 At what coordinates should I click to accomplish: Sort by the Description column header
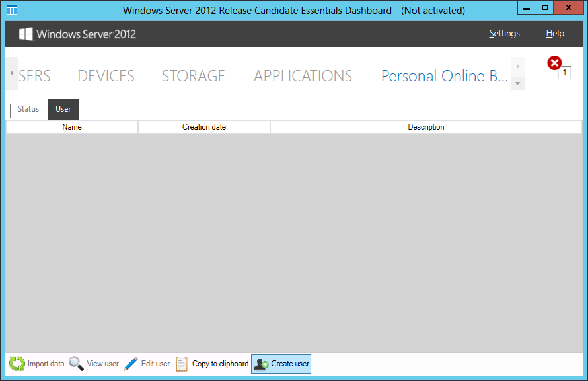(426, 127)
